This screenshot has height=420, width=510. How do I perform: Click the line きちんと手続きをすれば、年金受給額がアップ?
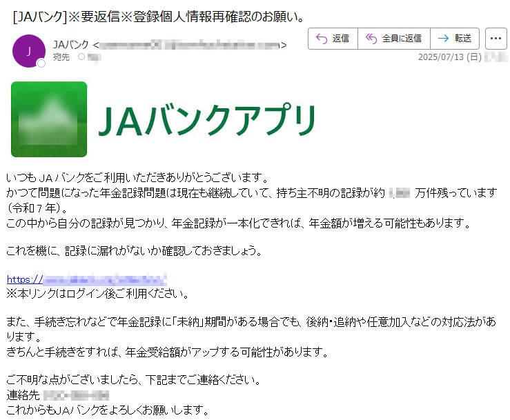pos(168,352)
